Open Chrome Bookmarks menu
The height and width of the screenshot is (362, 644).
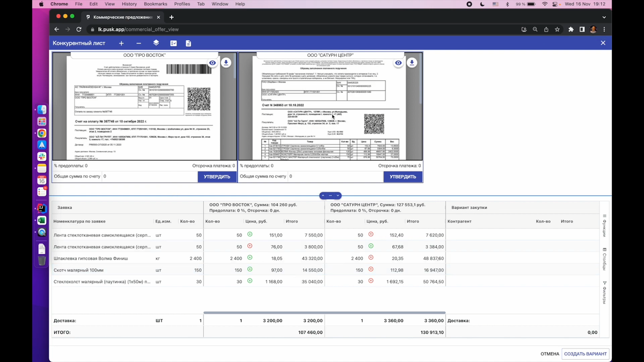point(155,4)
